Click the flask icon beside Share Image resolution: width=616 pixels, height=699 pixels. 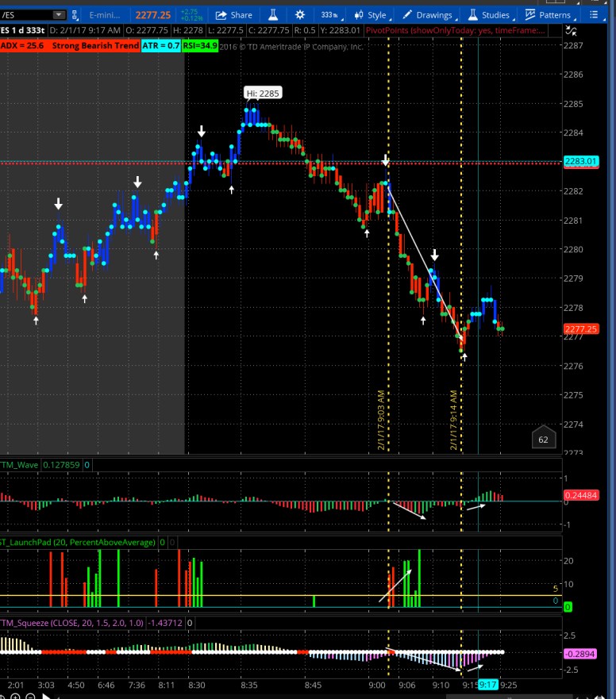point(271,14)
